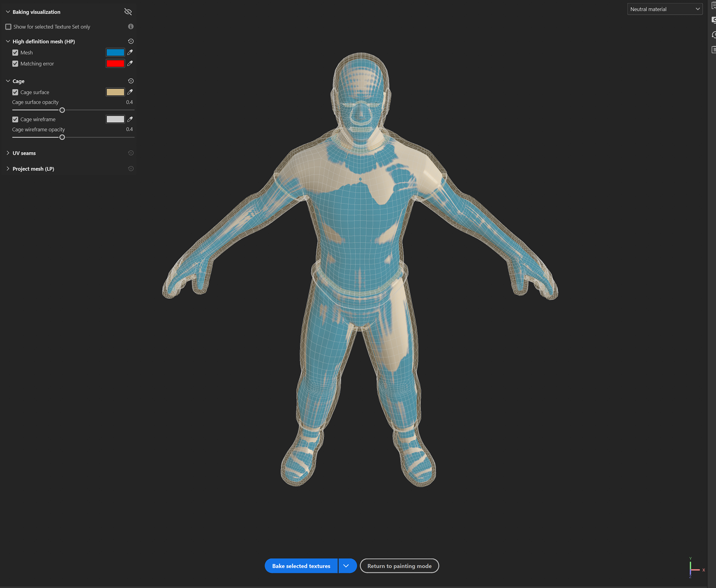Click Bake selected textures button

[301, 566]
